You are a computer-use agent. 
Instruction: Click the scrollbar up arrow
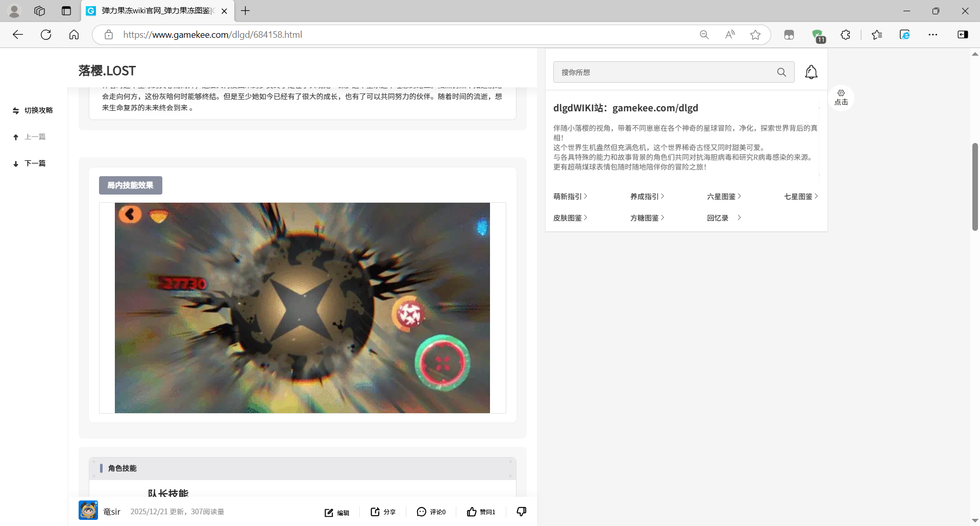click(975, 54)
